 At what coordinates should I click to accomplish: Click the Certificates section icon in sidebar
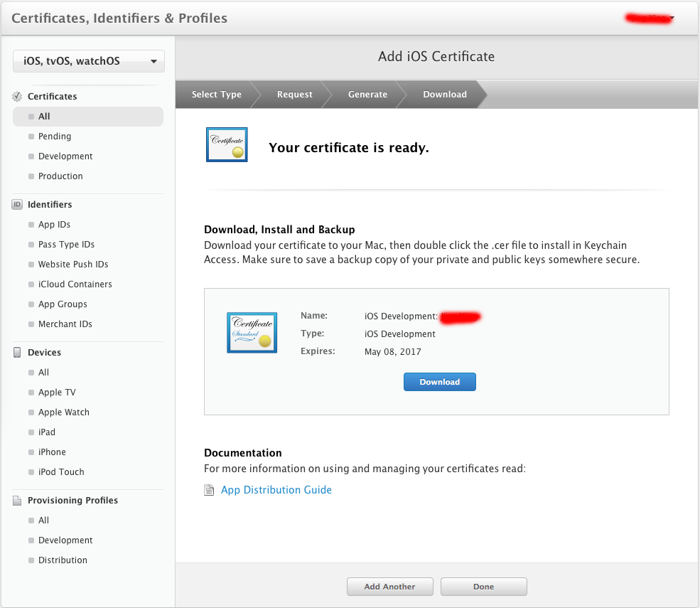[17, 97]
